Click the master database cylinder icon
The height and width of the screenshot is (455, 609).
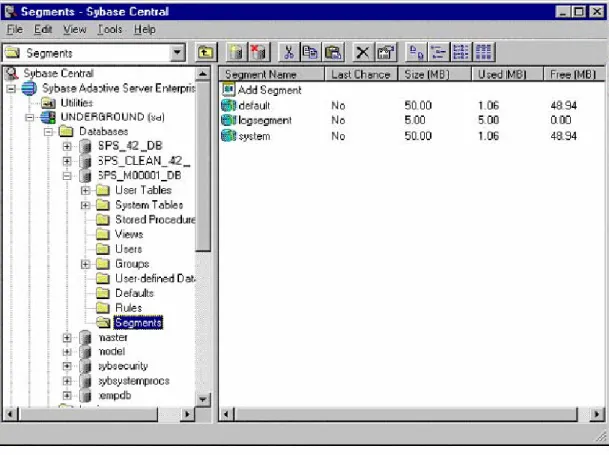[85, 337]
